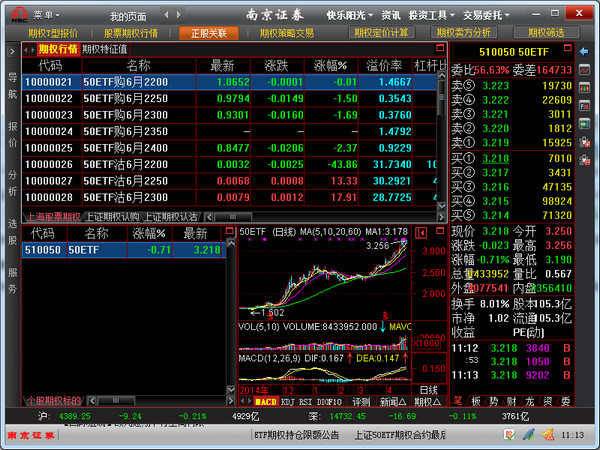Click the status bar checkmark notepad icon

tap(509, 435)
